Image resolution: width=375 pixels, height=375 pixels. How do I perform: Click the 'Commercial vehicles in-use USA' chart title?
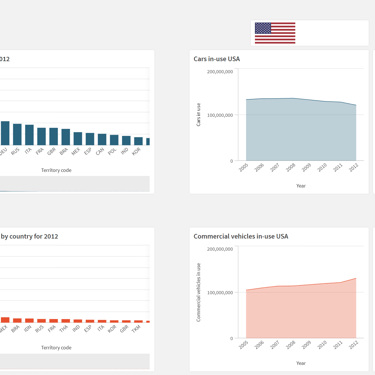coord(241,236)
